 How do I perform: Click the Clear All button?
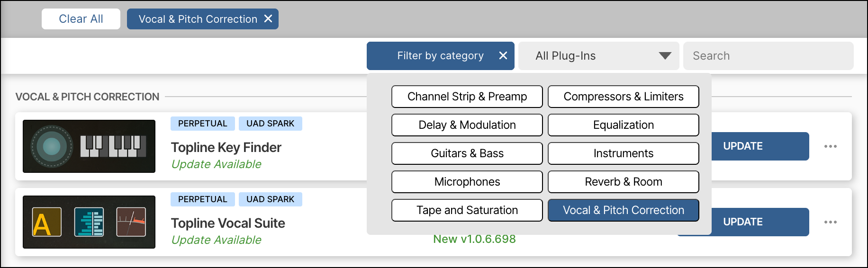81,19
